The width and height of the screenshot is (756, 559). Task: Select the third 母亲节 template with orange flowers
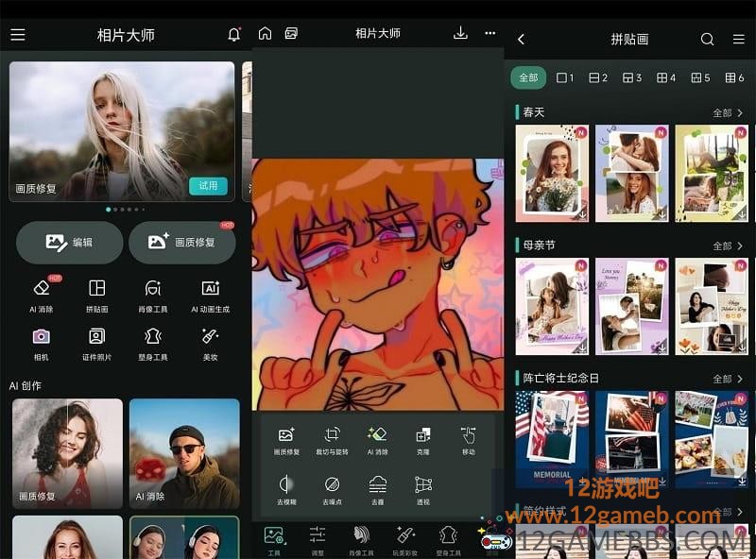pos(712,307)
